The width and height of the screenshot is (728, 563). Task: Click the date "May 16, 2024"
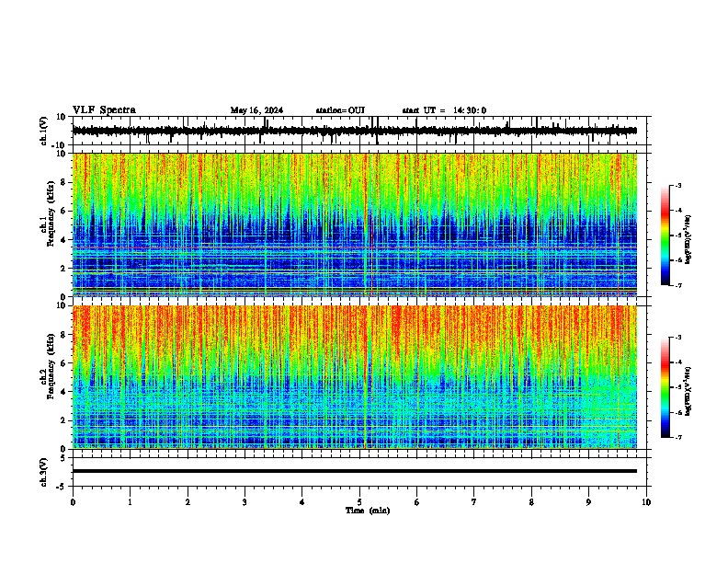[x=256, y=110]
